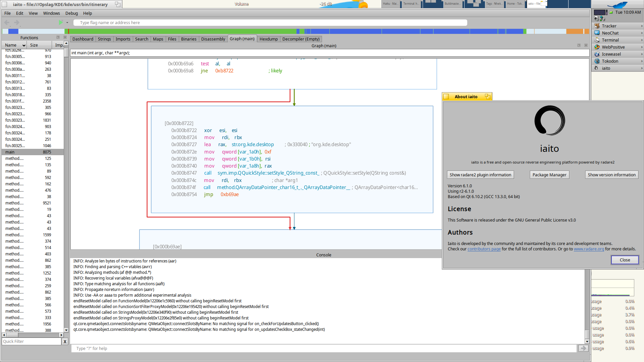Click the back navigation arrow
644x362 pixels.
tap(7, 22)
